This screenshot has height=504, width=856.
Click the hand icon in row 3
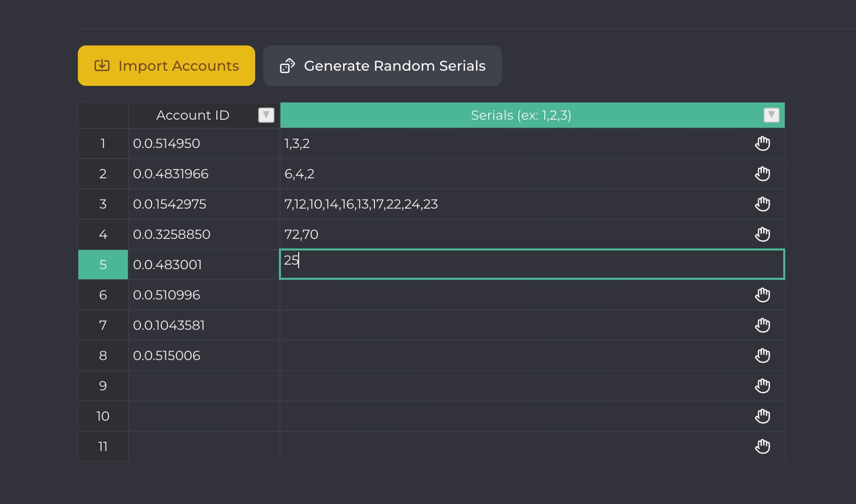(762, 204)
